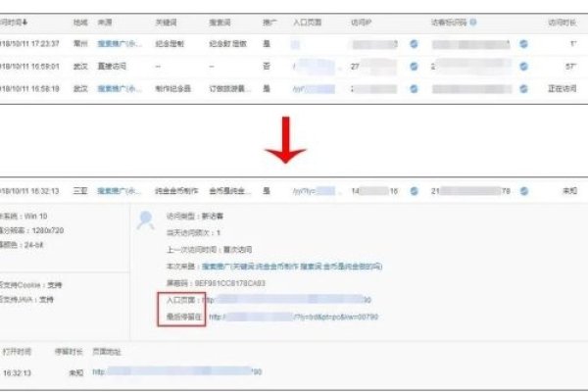Open the URL next to 入口页面 label in details
Image resolution: width=588 pixels, height=392 pixels.
click(286, 300)
